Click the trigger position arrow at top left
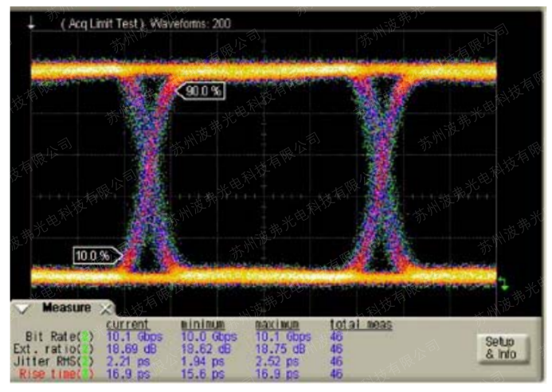 [x=31, y=24]
